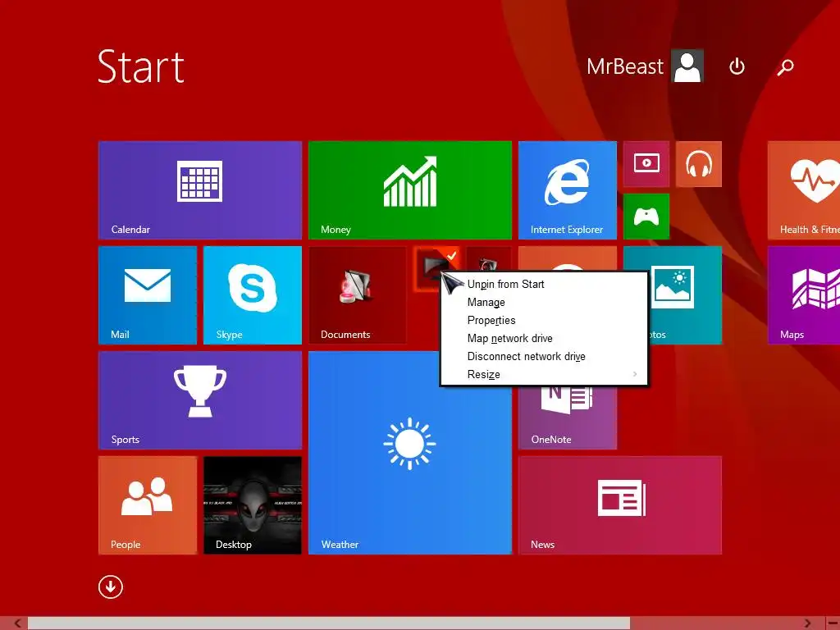Open the News tile
The height and width of the screenshot is (630, 840).
[x=620, y=505]
